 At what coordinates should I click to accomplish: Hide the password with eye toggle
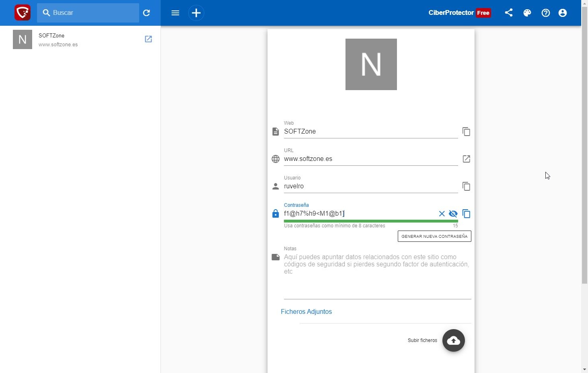(x=453, y=214)
